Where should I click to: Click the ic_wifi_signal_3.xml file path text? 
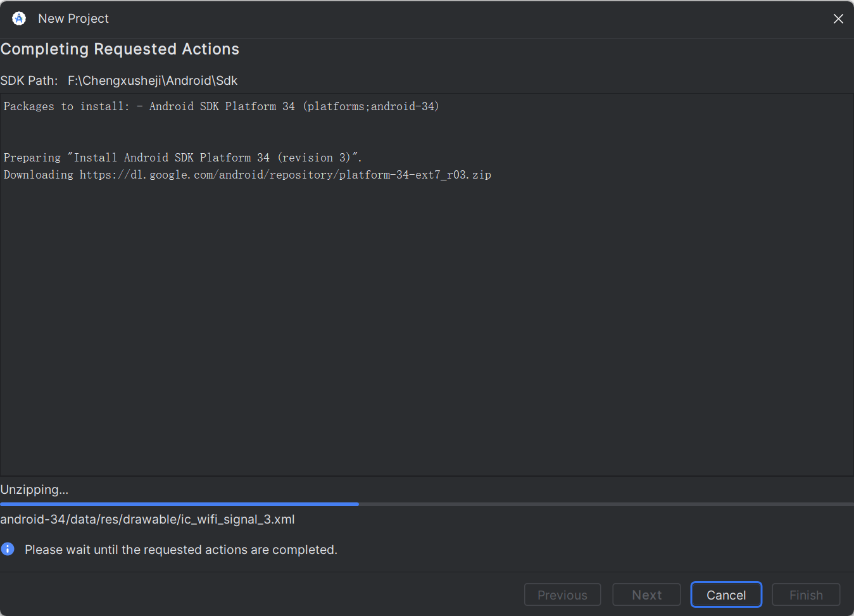point(148,519)
